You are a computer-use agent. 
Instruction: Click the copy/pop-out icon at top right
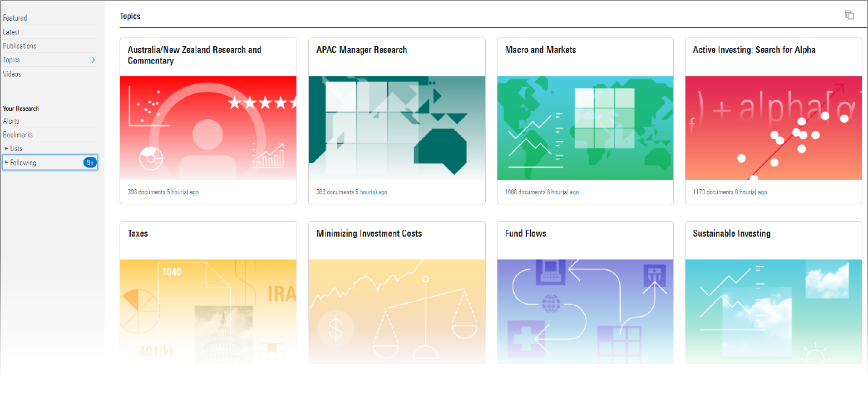(x=849, y=15)
